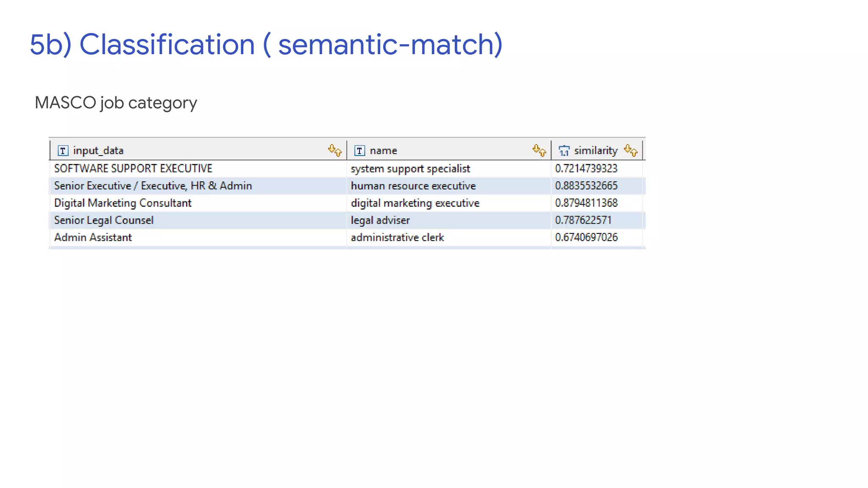Select similarity value 0.7214739323
This screenshot has width=868, height=488.
click(x=597, y=169)
